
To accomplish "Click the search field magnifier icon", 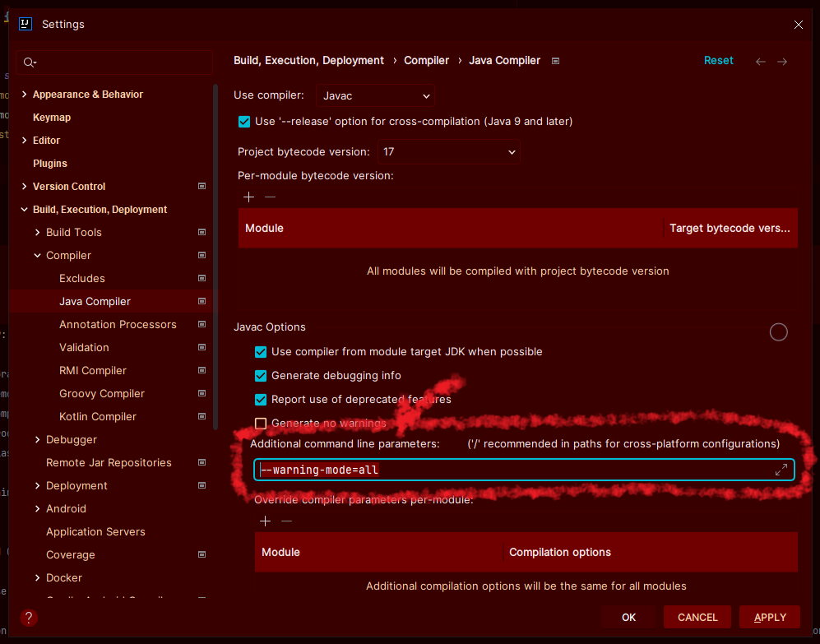I will 30,63.
